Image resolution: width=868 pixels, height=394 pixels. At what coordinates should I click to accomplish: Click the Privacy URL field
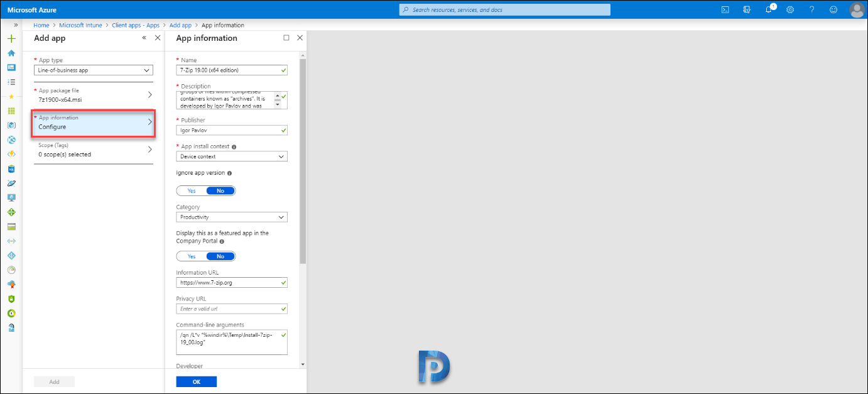pos(232,309)
